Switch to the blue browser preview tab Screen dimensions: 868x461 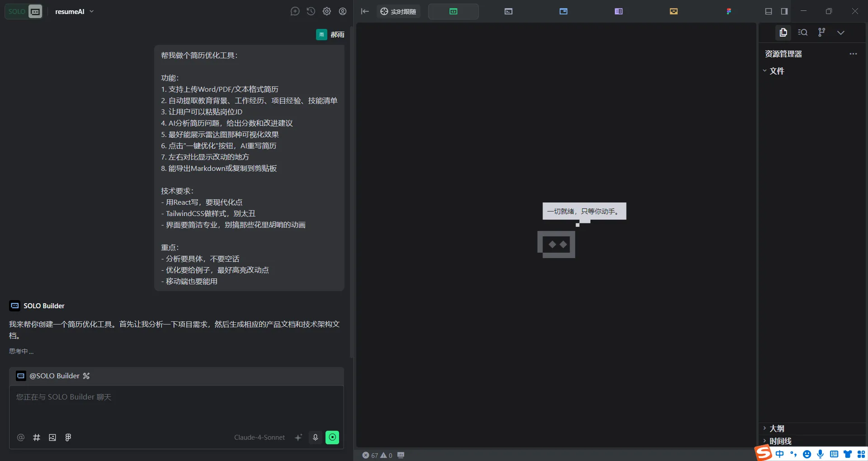coord(563,11)
